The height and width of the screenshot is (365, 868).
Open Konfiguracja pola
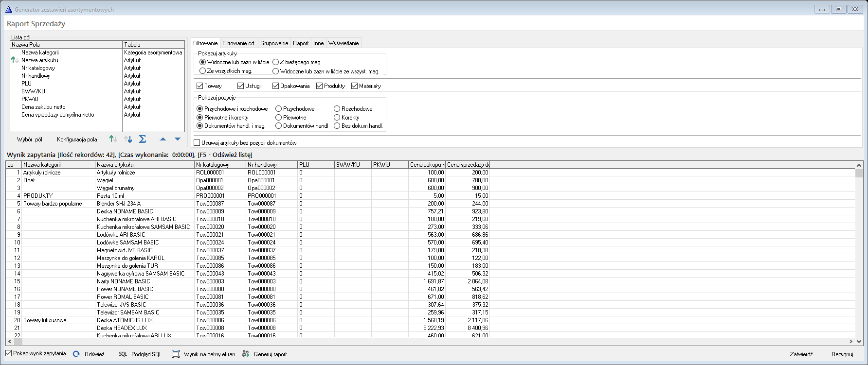77,139
